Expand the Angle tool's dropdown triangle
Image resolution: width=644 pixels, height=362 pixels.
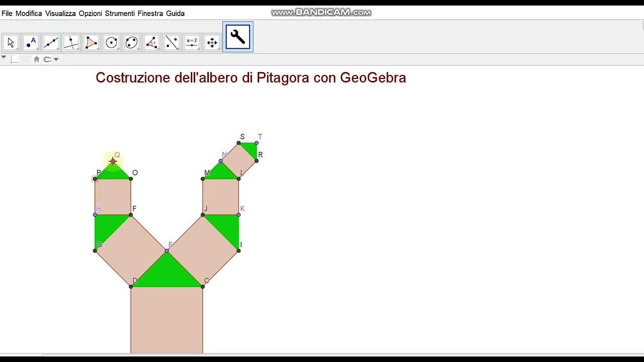pyautogui.click(x=158, y=49)
